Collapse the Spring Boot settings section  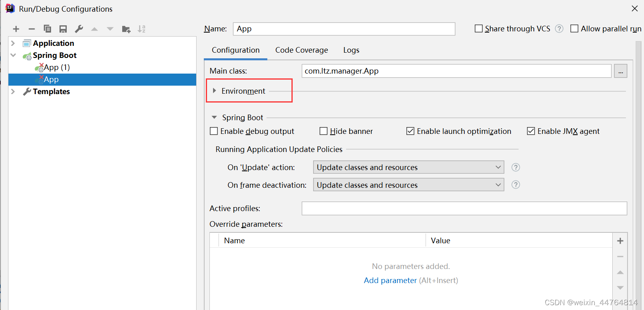pos(214,117)
